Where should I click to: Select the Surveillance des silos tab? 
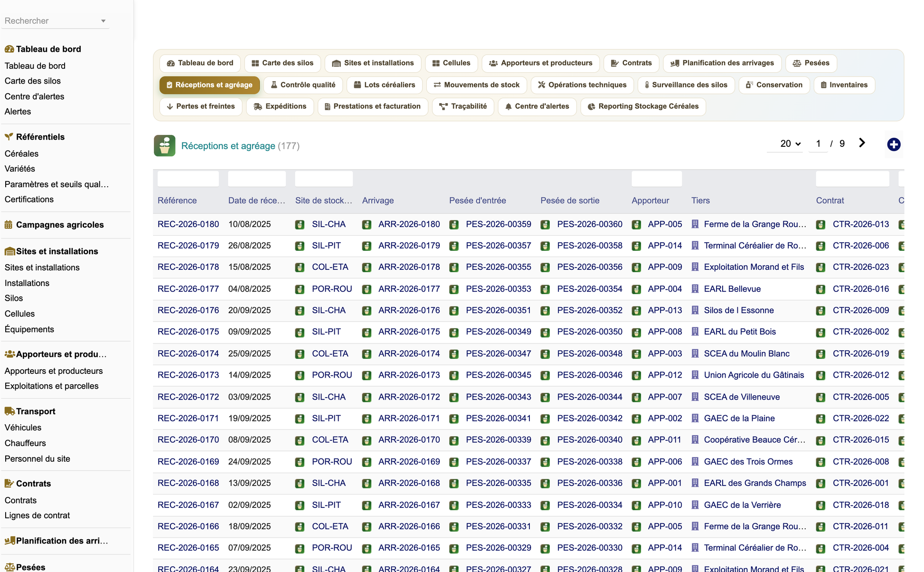(x=686, y=85)
